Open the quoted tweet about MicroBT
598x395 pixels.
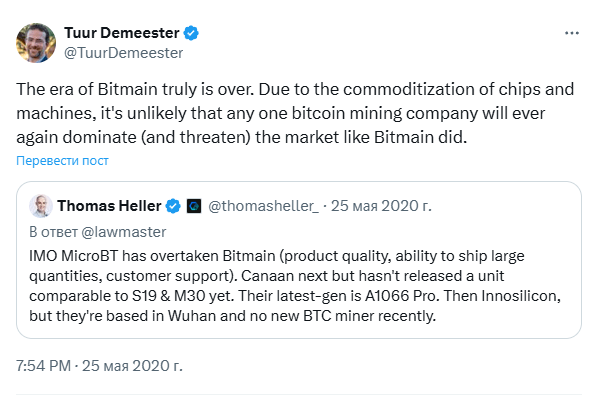pyautogui.click(x=299, y=260)
